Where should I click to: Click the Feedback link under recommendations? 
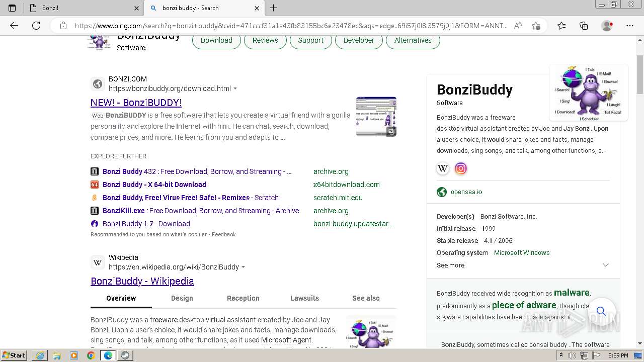(x=224, y=234)
